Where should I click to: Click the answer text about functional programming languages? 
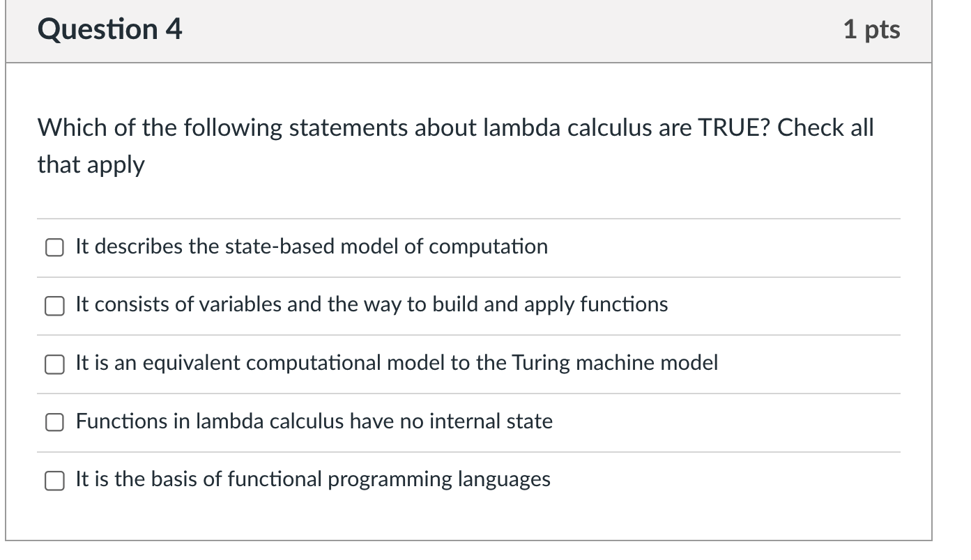pyautogui.click(x=312, y=479)
